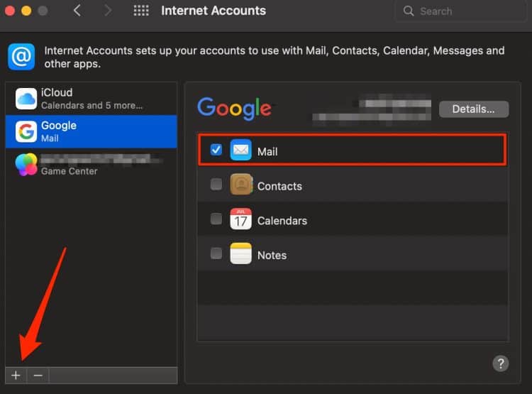Click the iCloud cloud icon
The width and height of the screenshot is (532, 394).
click(26, 99)
